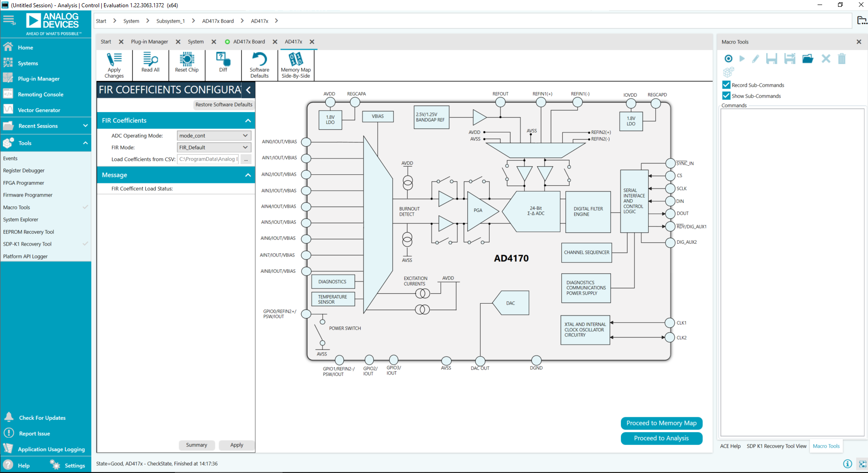Click Software Defaults icon
This screenshot has width=868, height=473.
[x=259, y=65]
